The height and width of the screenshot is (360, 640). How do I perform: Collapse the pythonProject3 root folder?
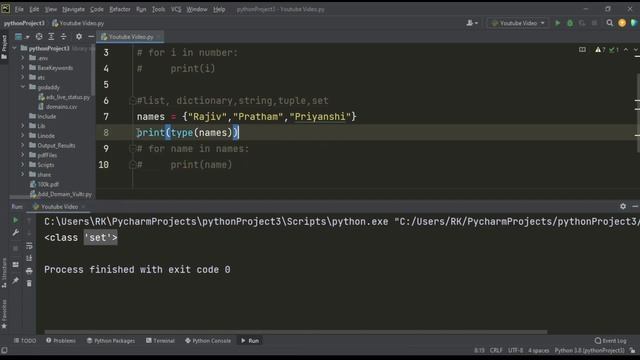pos(15,48)
